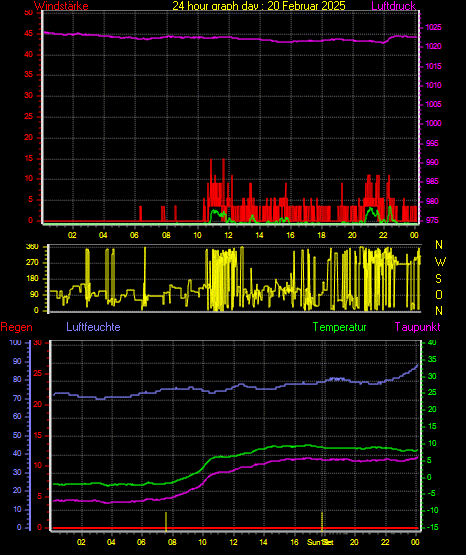Screen dimensions: 466x555
Task: Click the -15 temperature axis value
Action: 432,527
